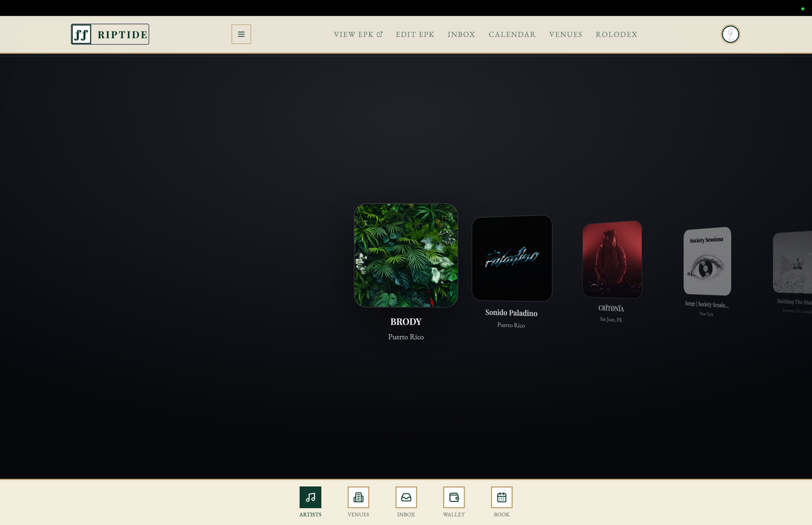Open the Book calendar icon
The width and height of the screenshot is (812, 525).
(502, 497)
